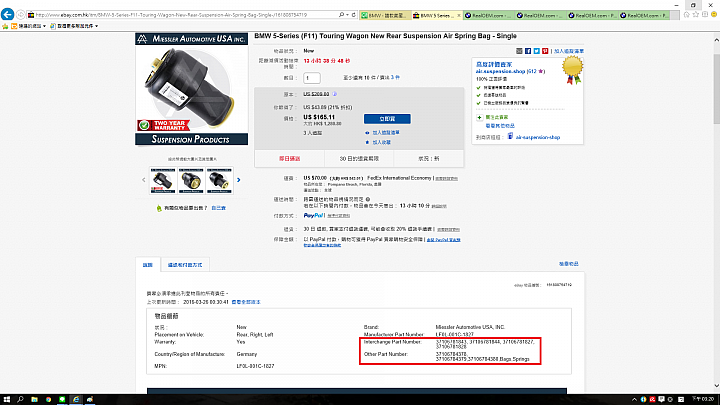Open the Shipping and payments tab
Screen dimensions: 720x405
(x=185, y=265)
